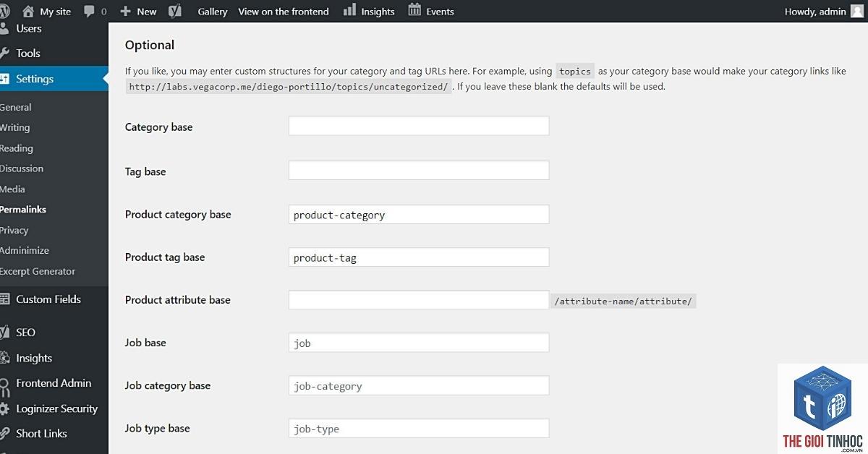Open Loginizer Security menu
The image size is (868, 454).
point(56,408)
